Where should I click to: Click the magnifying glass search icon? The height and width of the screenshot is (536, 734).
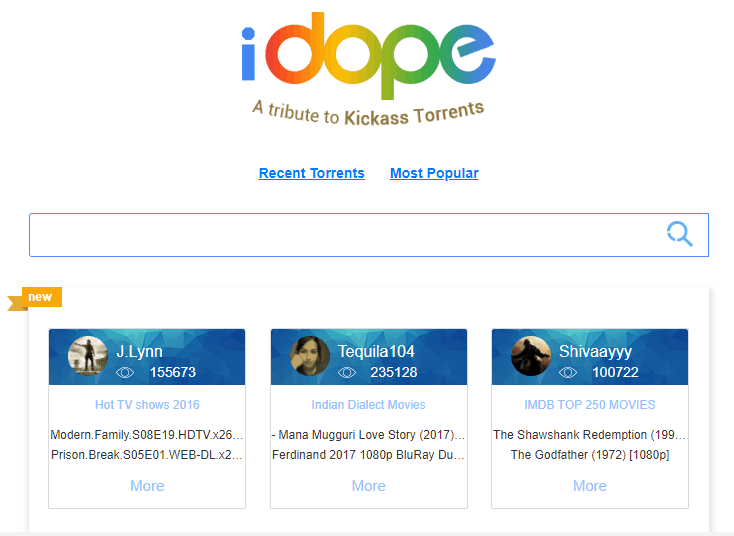pyautogui.click(x=679, y=234)
